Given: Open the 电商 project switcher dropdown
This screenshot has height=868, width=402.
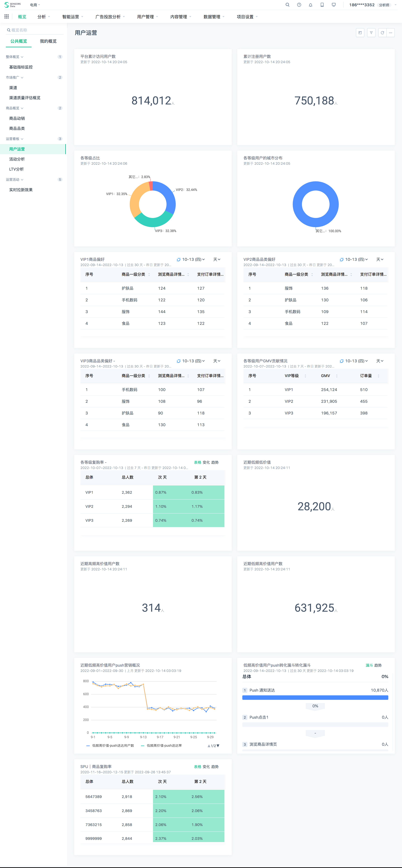Looking at the screenshot, I should coord(35,5).
